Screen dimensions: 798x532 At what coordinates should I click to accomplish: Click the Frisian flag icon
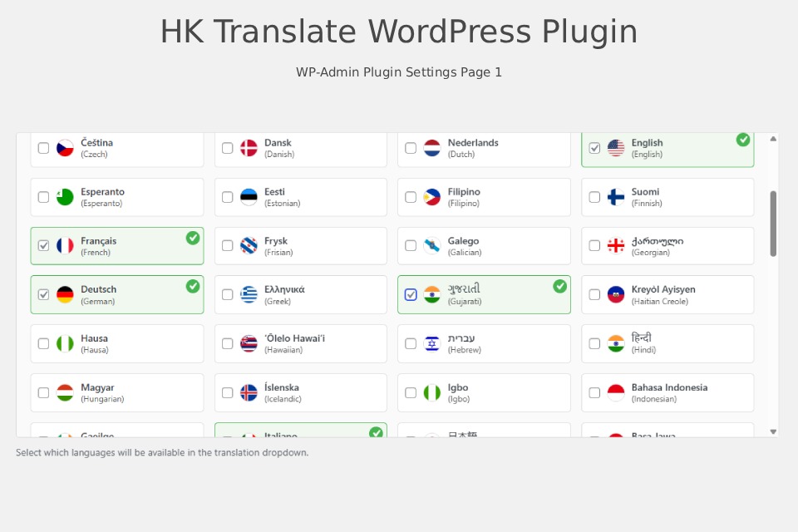(249, 246)
